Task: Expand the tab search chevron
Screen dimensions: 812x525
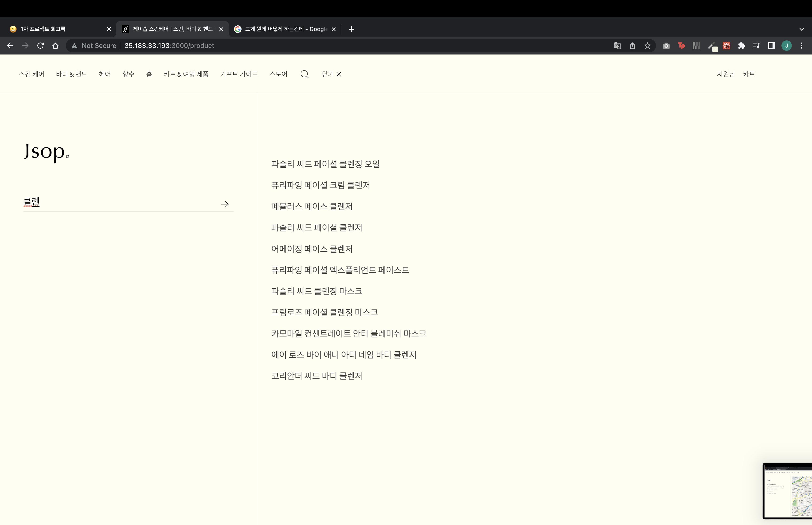Action: coord(801,29)
